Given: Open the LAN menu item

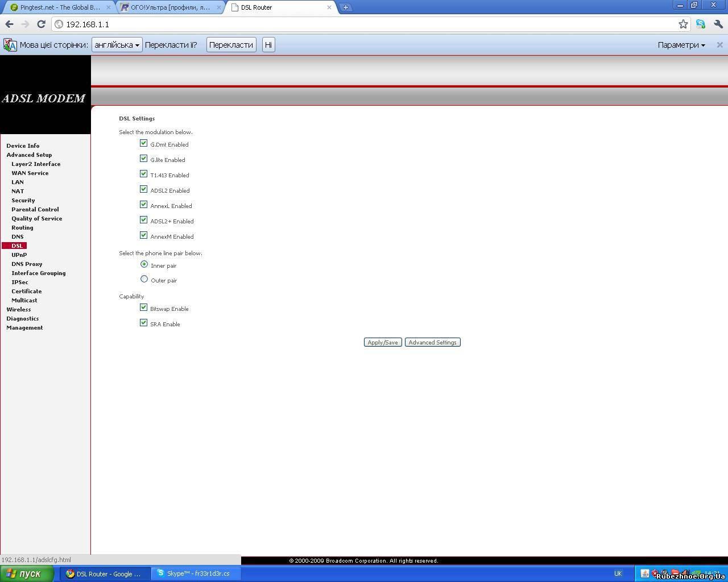Looking at the screenshot, I should (x=18, y=182).
